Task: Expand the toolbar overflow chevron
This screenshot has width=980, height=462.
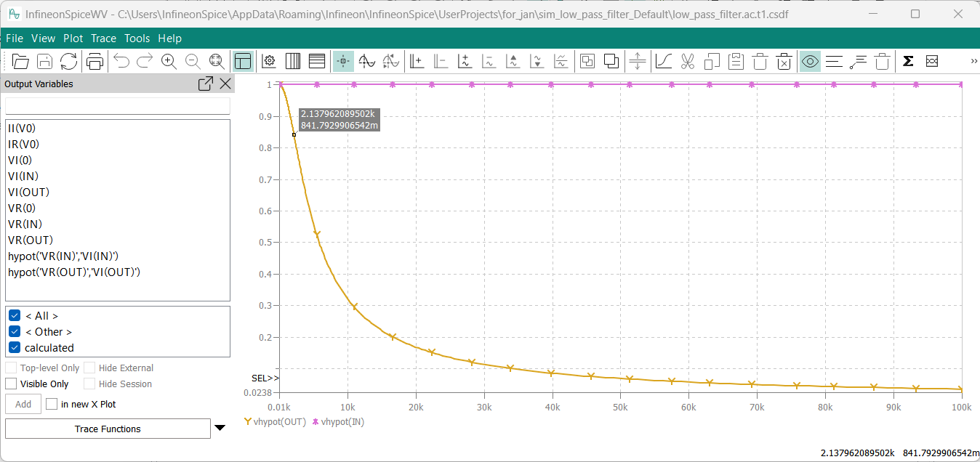Action: (x=973, y=62)
